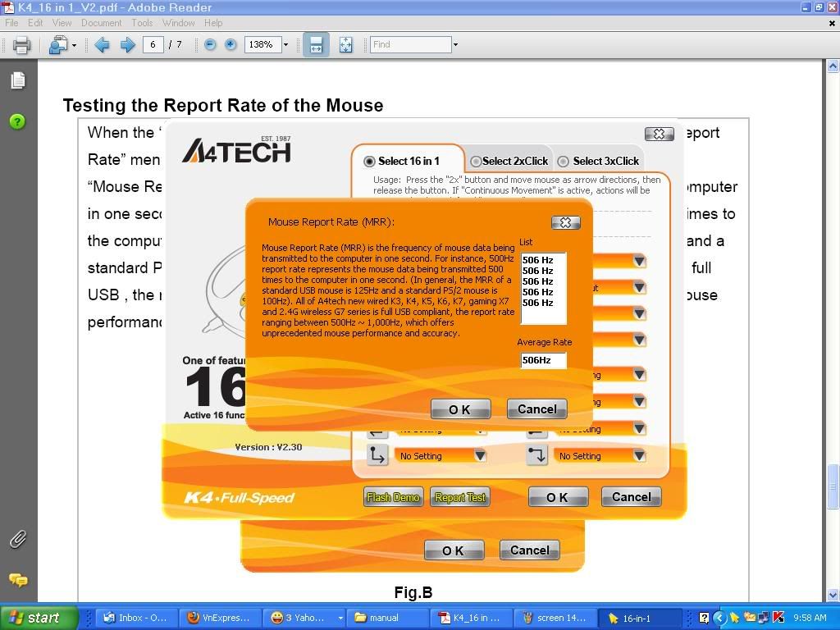Click the page number field showing 6
Screen dimensions: 840x630
click(153, 44)
